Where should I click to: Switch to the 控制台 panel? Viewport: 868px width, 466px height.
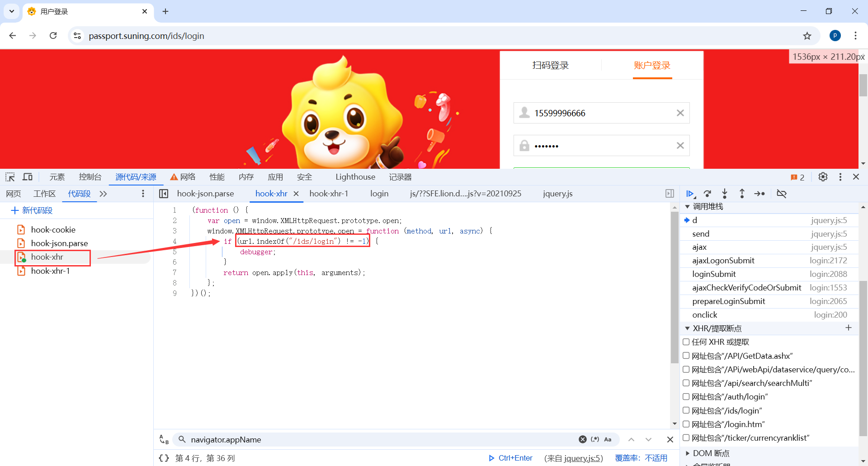pos(90,177)
